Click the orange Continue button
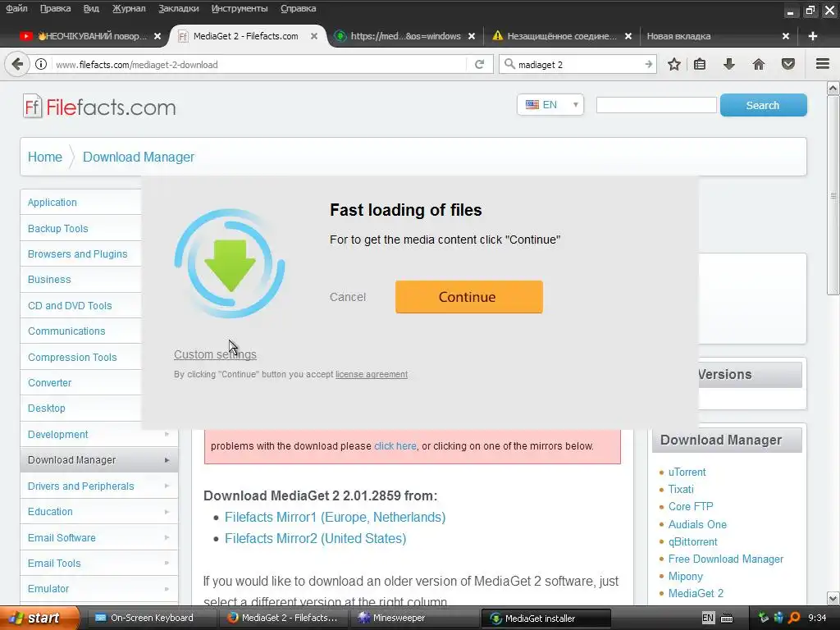840x630 pixels. point(468,297)
